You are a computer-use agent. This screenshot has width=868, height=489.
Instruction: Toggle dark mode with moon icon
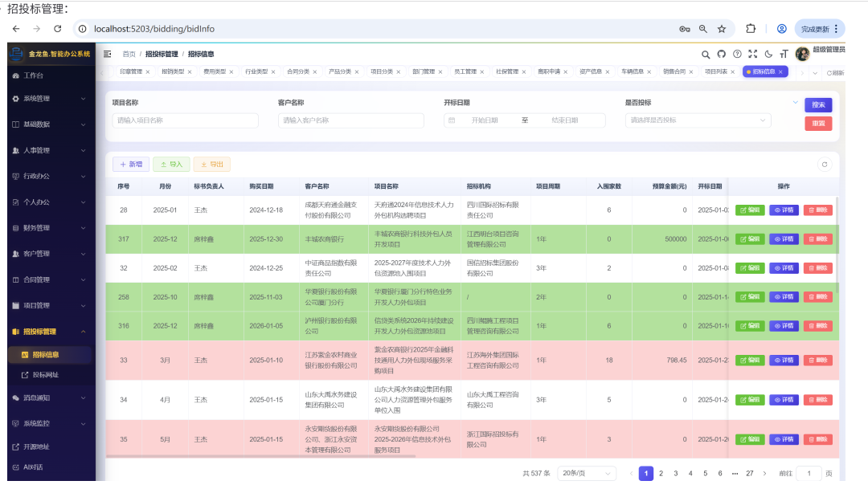point(768,54)
